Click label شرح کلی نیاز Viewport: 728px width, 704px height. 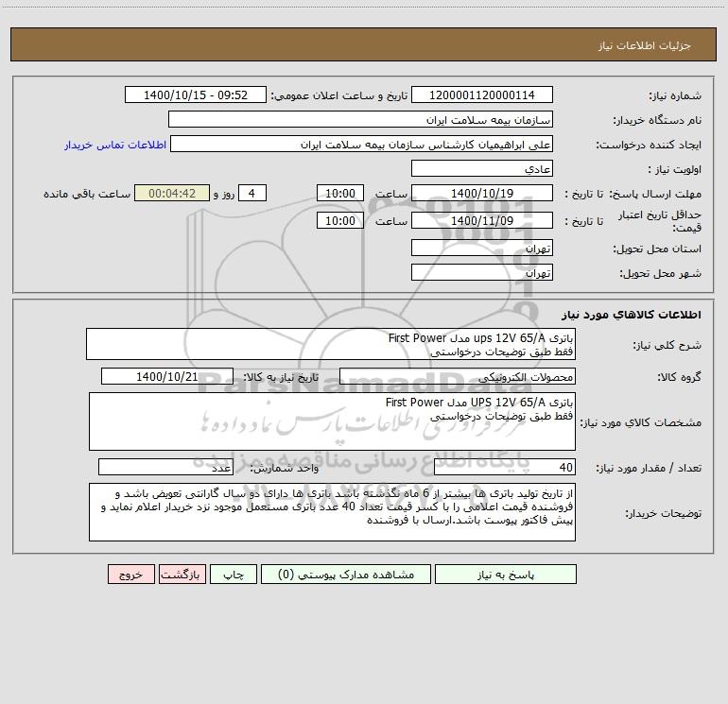coord(667,345)
